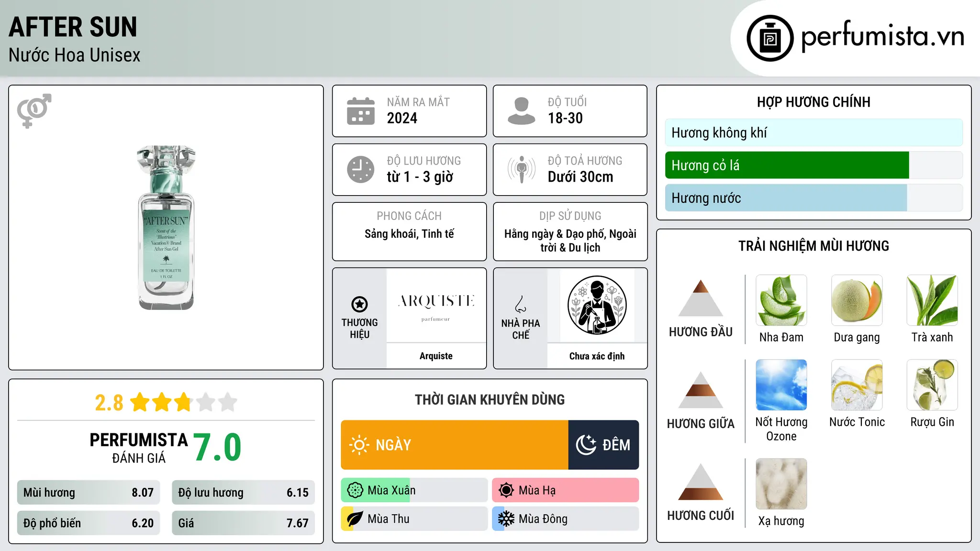Select the Dưa gang note image
This screenshot has width=980, height=551.
click(x=857, y=300)
